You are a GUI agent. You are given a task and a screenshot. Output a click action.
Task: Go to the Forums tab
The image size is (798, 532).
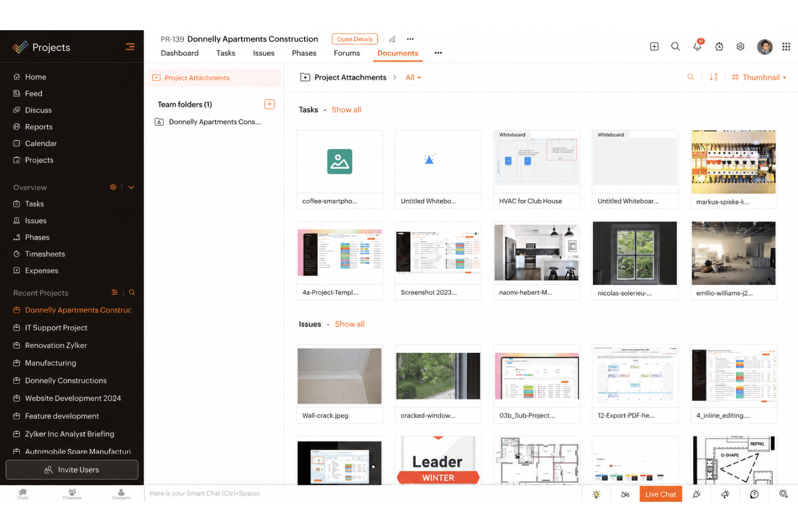coord(347,53)
